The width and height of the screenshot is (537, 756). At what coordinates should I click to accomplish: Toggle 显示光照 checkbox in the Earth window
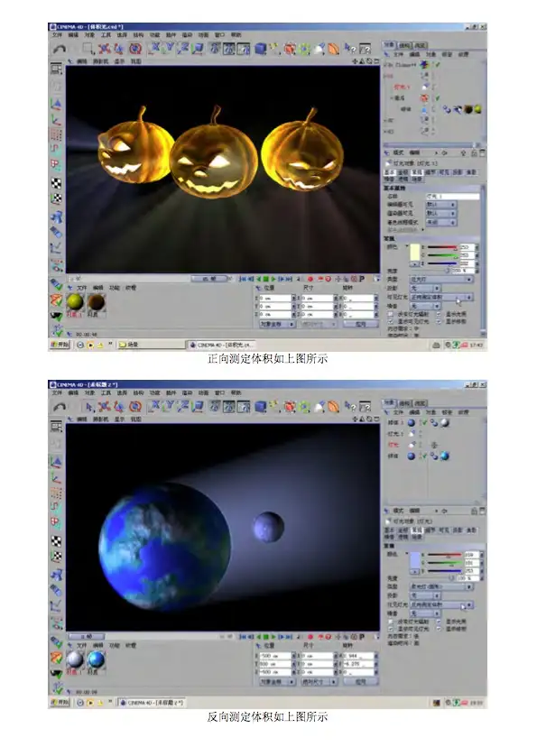click(x=439, y=622)
